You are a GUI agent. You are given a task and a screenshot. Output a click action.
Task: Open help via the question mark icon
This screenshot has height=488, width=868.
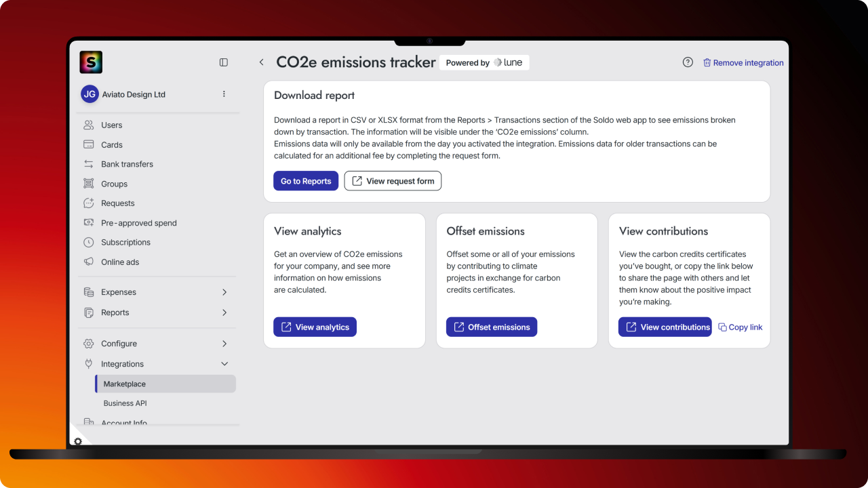(688, 62)
